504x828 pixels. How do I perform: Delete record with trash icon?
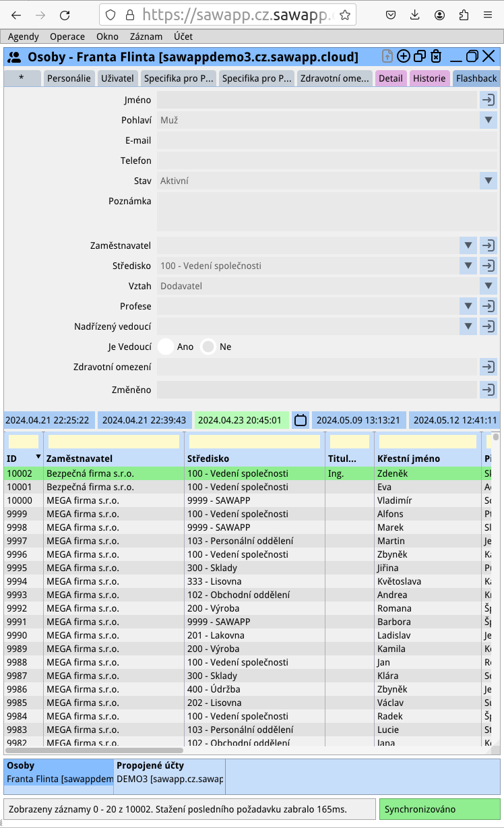436,57
